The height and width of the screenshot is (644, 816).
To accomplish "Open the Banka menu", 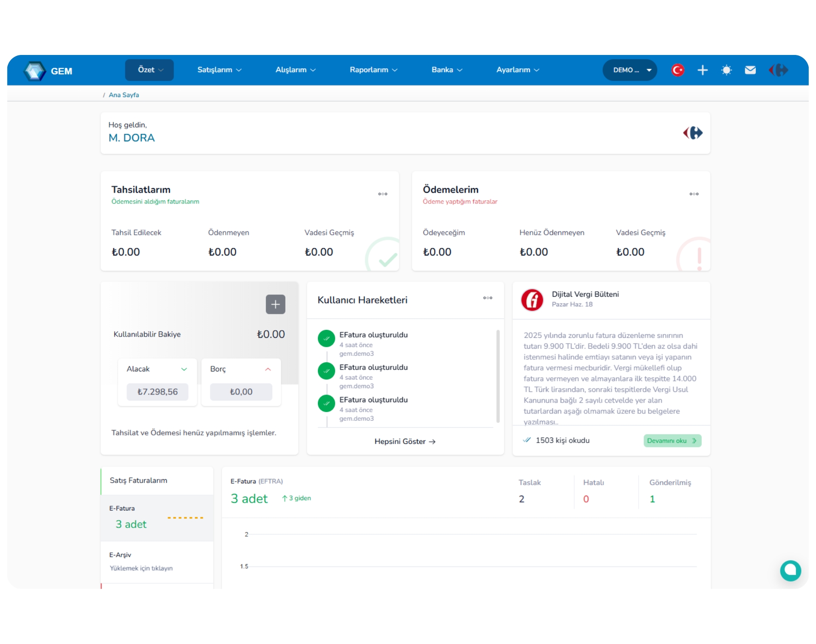I will [x=447, y=70].
